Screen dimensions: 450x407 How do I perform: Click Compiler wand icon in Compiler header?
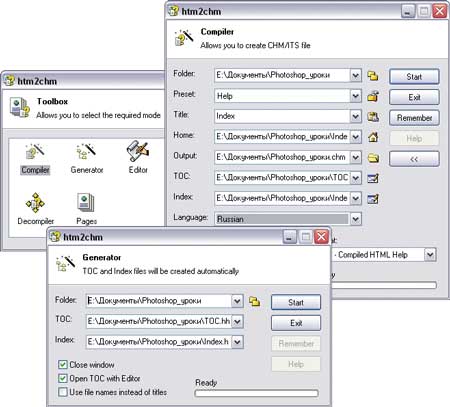pos(184,38)
